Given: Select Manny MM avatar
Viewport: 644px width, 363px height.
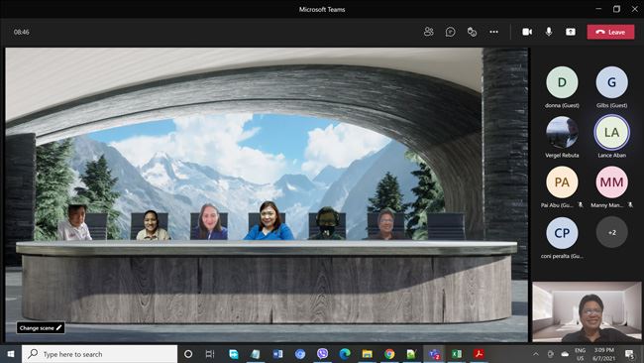Looking at the screenshot, I should 611,182.
